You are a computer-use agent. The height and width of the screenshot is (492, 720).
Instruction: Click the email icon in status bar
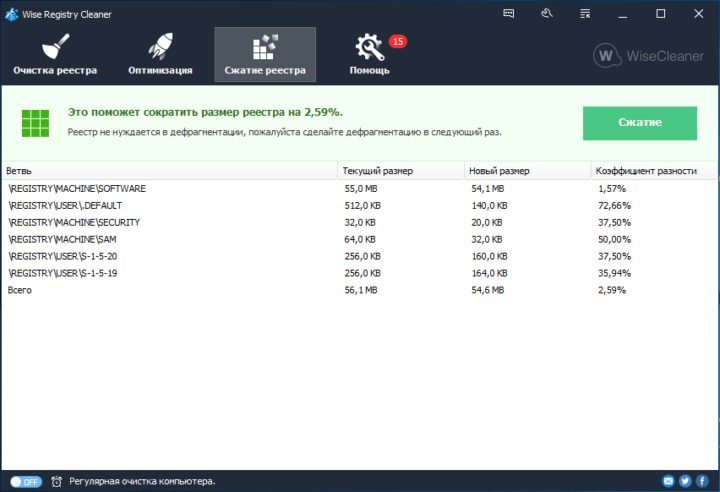(x=668, y=481)
